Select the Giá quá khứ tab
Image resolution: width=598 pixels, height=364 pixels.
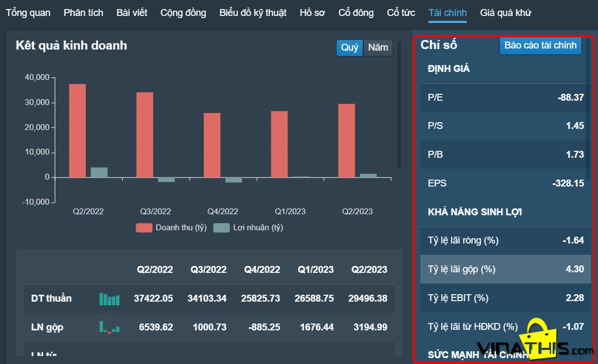505,13
